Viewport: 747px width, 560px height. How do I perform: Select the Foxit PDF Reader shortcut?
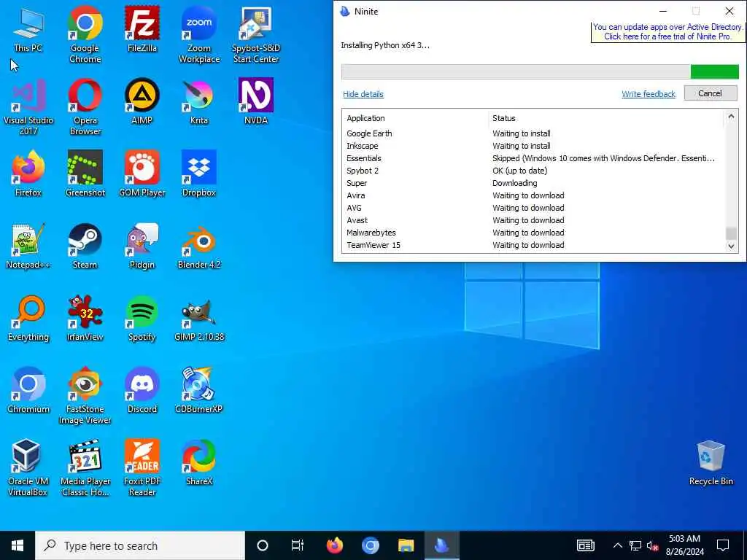[142, 469]
